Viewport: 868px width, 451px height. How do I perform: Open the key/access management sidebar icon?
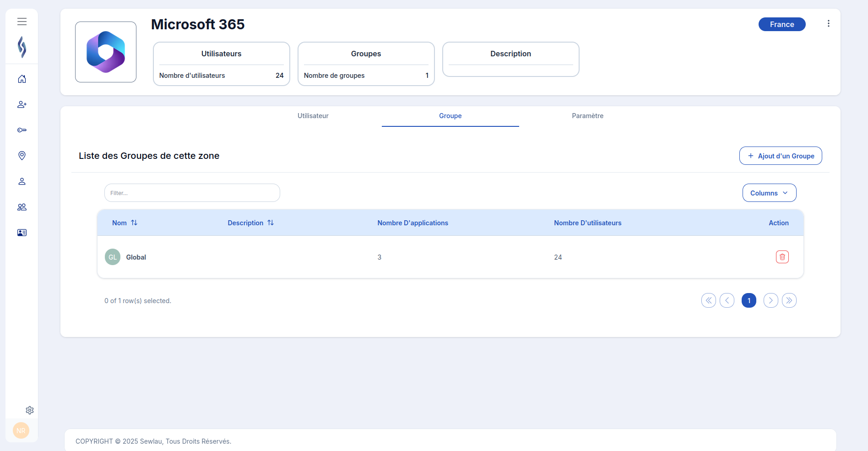pyautogui.click(x=22, y=130)
